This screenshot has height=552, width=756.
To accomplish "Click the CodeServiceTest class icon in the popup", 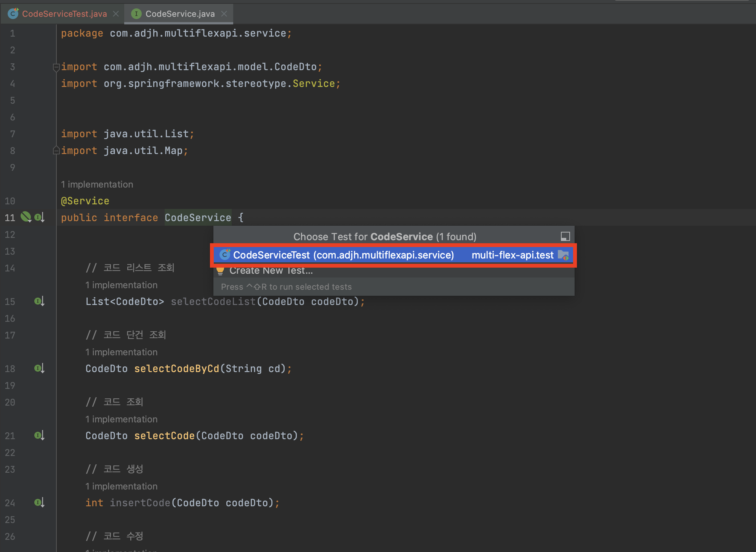I will (x=225, y=255).
